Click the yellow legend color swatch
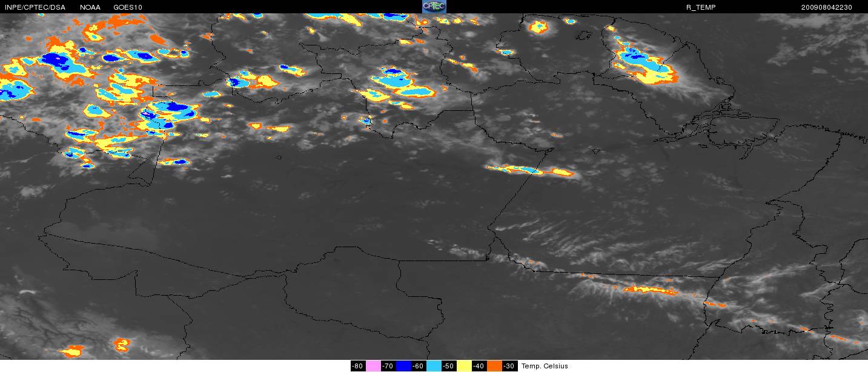This screenshot has width=868, height=372. pos(464,366)
